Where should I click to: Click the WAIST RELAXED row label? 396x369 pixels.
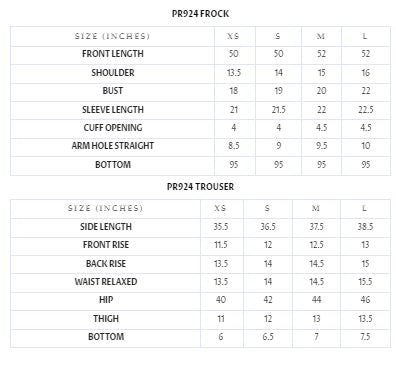(x=106, y=282)
